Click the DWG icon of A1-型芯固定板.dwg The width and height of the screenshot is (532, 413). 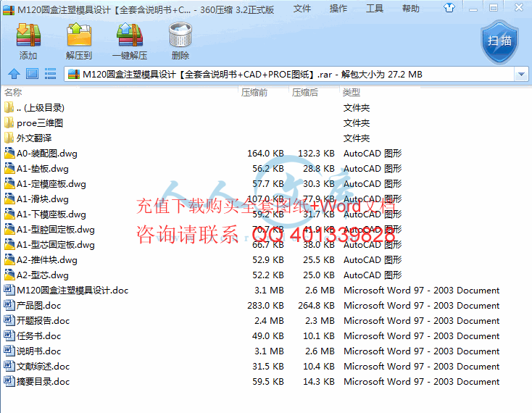tap(9, 245)
